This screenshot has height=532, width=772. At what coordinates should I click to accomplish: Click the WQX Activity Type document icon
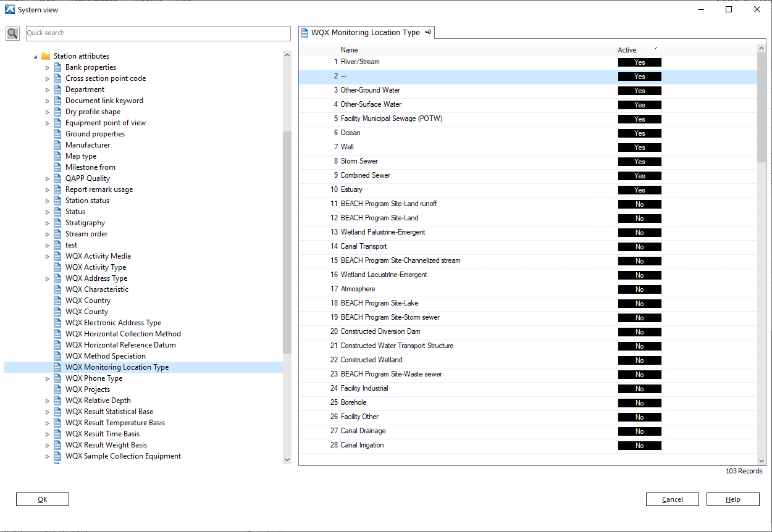pos(57,267)
